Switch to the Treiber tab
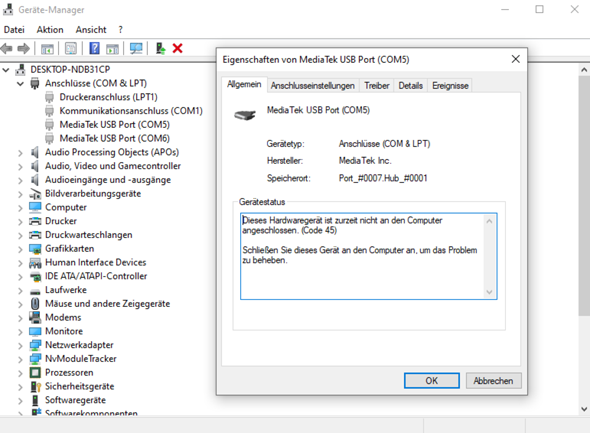This screenshot has height=433, width=590. (377, 86)
